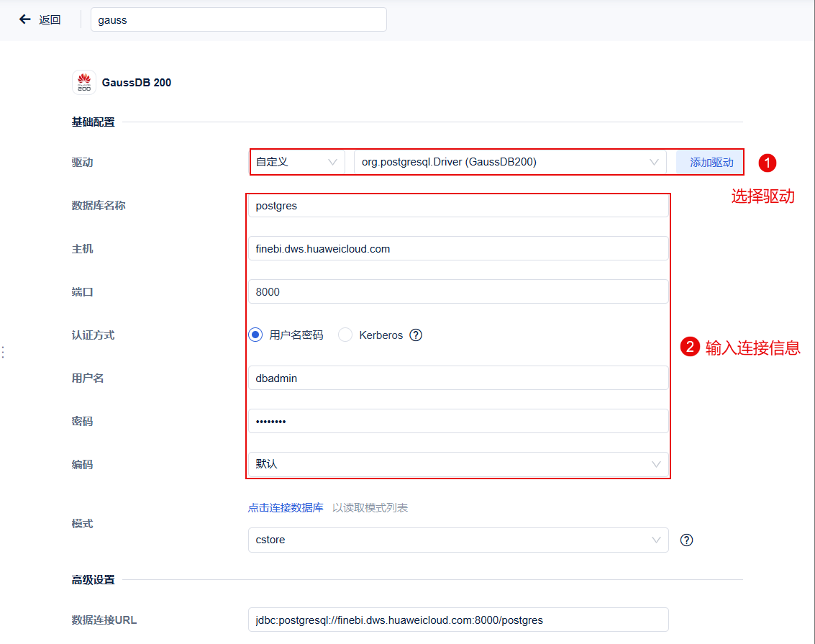Viewport: 815px width, 644px height.
Task: Select the Kerberos authentication radio button
Action: coord(345,335)
